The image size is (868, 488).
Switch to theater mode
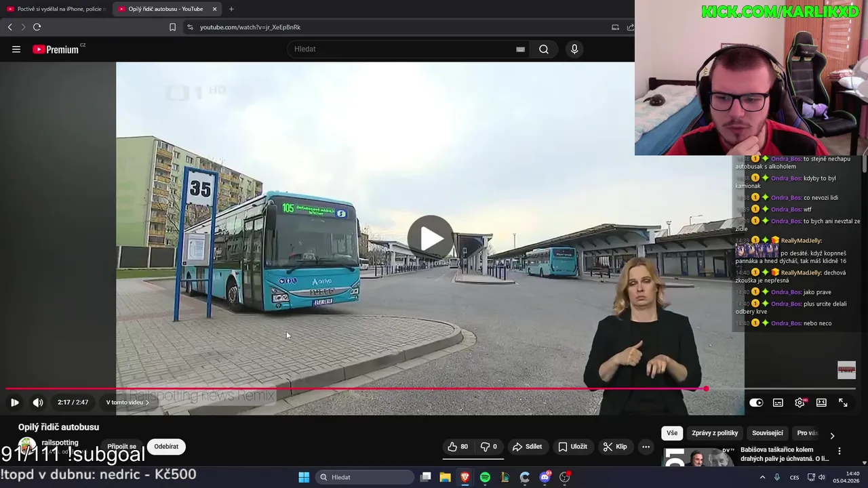click(821, 403)
